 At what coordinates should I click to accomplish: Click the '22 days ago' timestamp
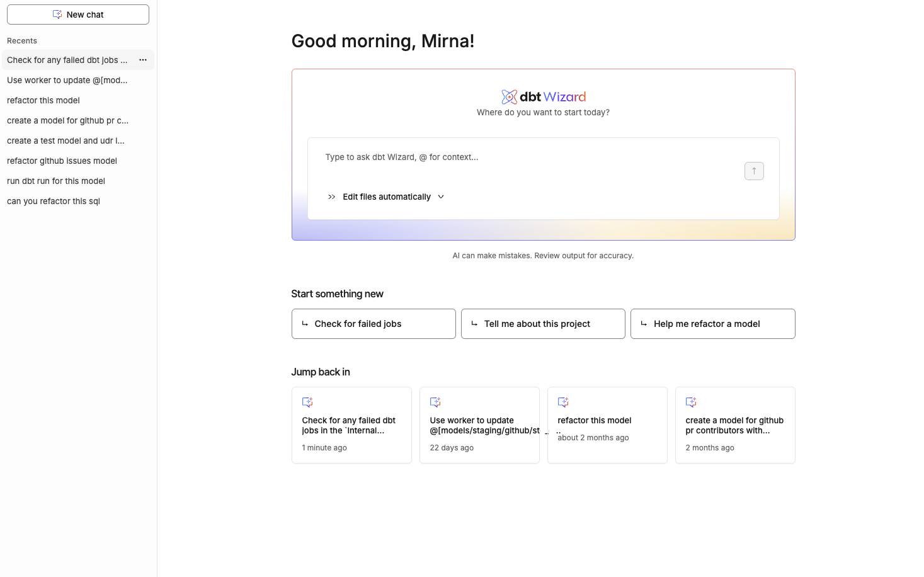pyautogui.click(x=452, y=448)
